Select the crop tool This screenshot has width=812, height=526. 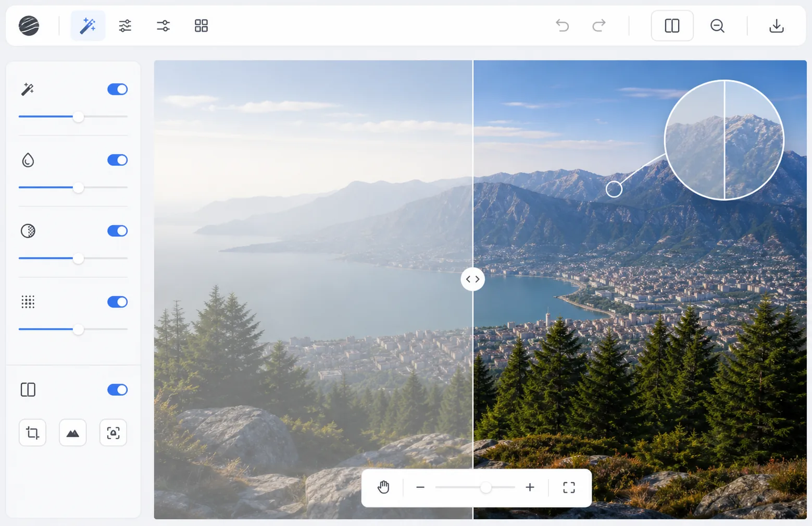32,433
